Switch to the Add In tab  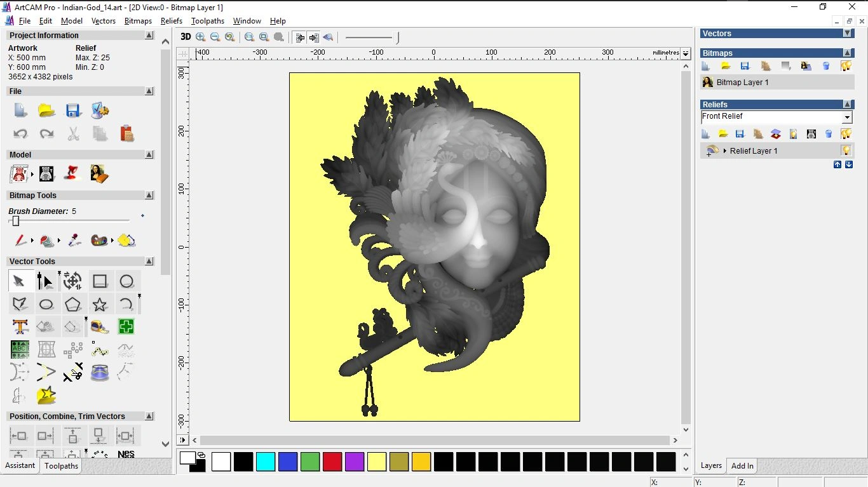point(742,466)
